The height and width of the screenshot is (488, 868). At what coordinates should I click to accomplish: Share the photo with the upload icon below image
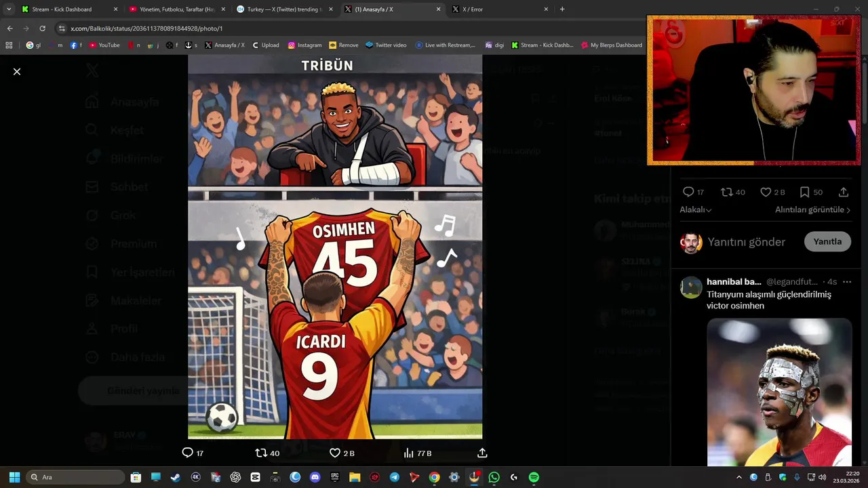482,453
